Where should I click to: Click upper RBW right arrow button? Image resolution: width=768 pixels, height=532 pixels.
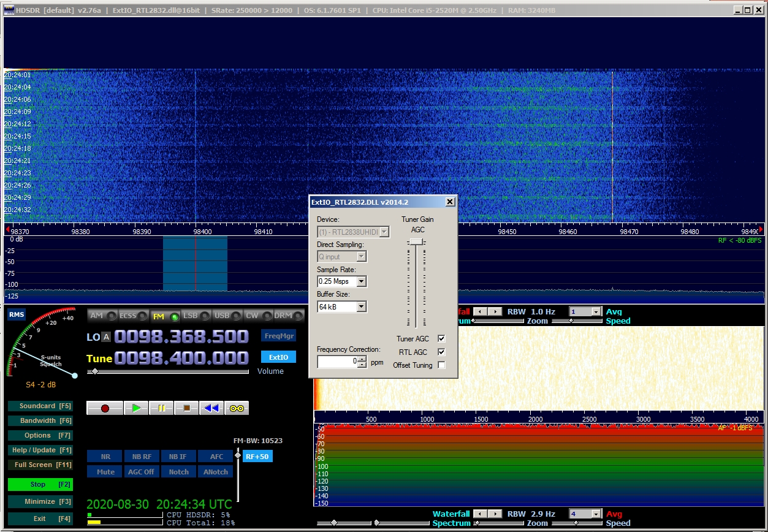[496, 311]
